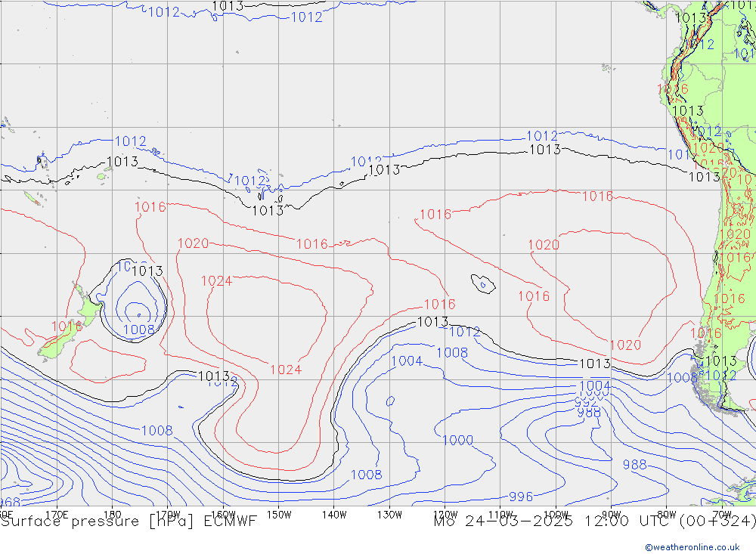Select the 100W longitude label

556,515
